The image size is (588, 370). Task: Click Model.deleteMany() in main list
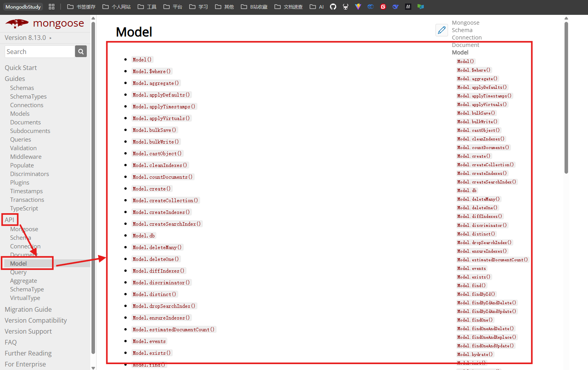click(157, 247)
